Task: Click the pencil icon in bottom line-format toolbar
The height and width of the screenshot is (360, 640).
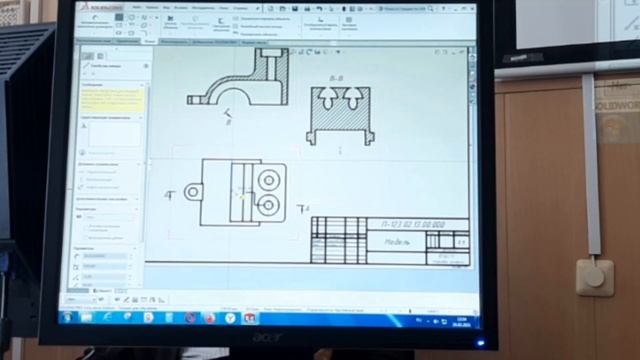Action: (x=126, y=300)
